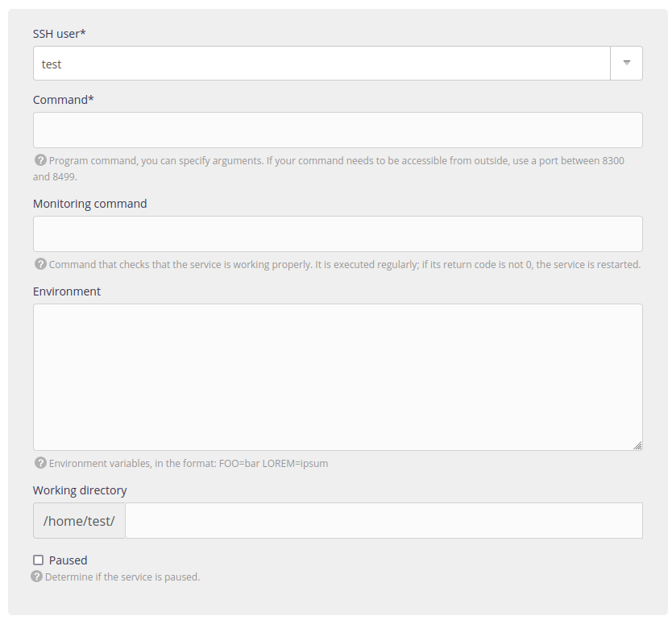Click inside the Environment text area
672x620 pixels.
(x=338, y=377)
